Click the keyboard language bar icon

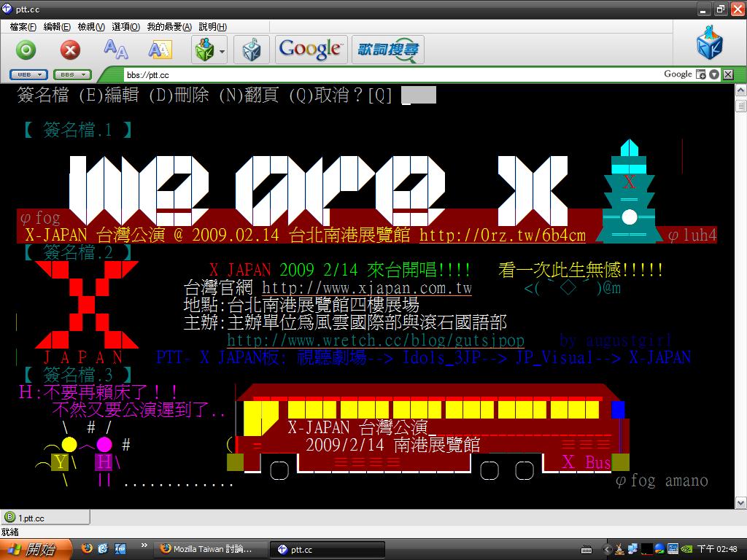tap(587, 550)
